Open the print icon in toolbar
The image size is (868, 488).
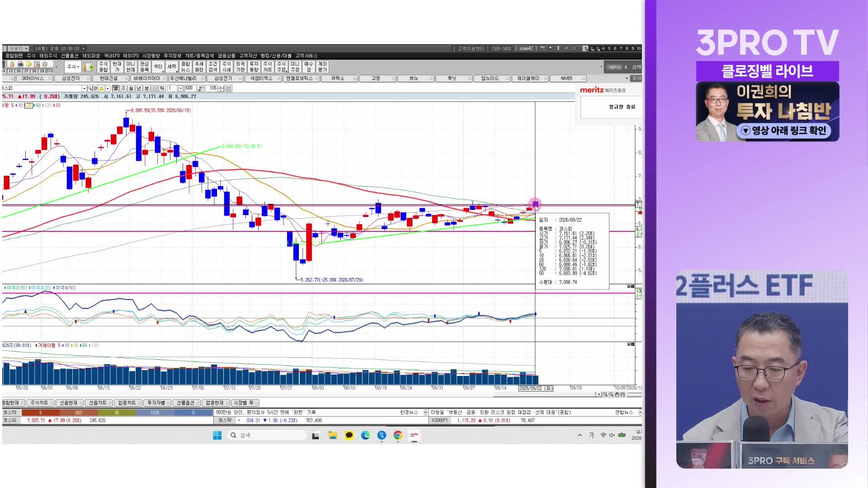point(20,64)
